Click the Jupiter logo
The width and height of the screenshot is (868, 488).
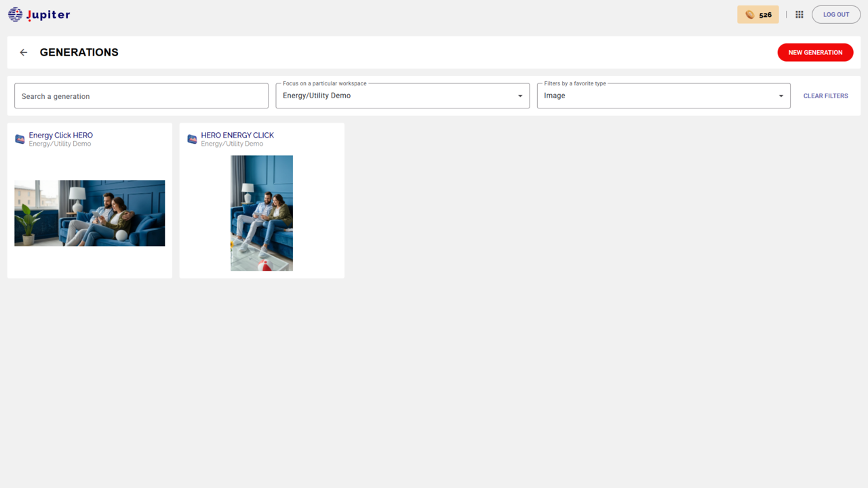[39, 14]
